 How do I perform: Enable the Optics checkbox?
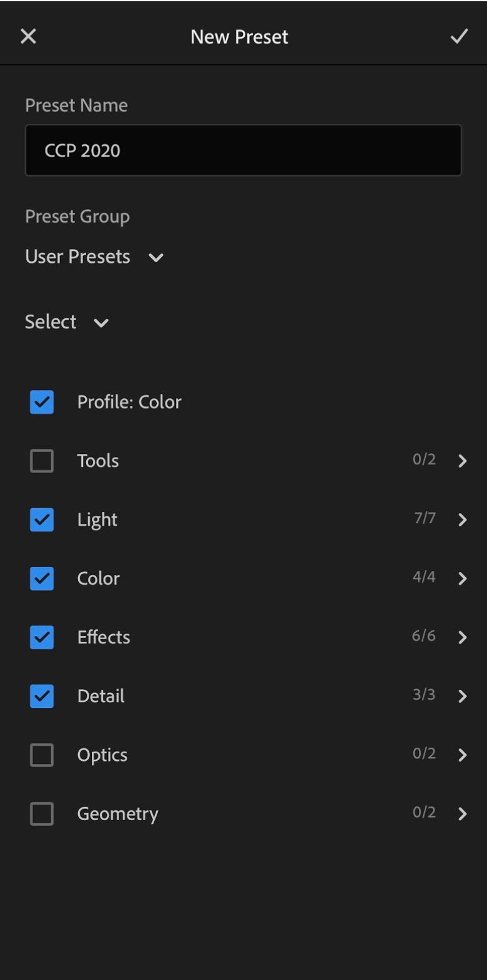tap(42, 755)
